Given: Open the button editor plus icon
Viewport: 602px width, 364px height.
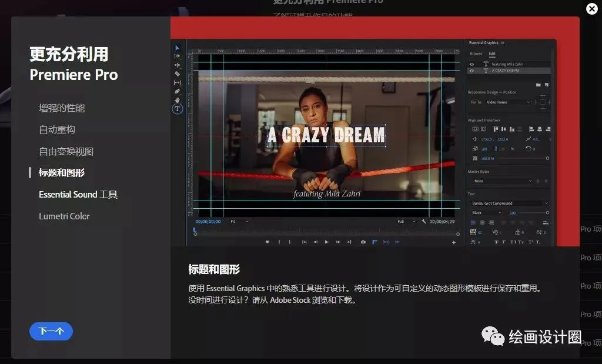Looking at the screenshot, I should coord(454,242).
